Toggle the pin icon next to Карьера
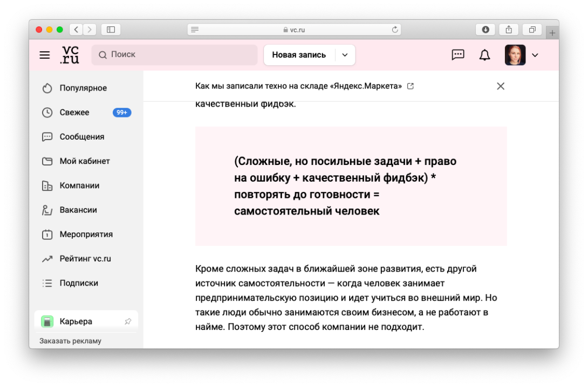588x387 pixels. click(x=128, y=321)
